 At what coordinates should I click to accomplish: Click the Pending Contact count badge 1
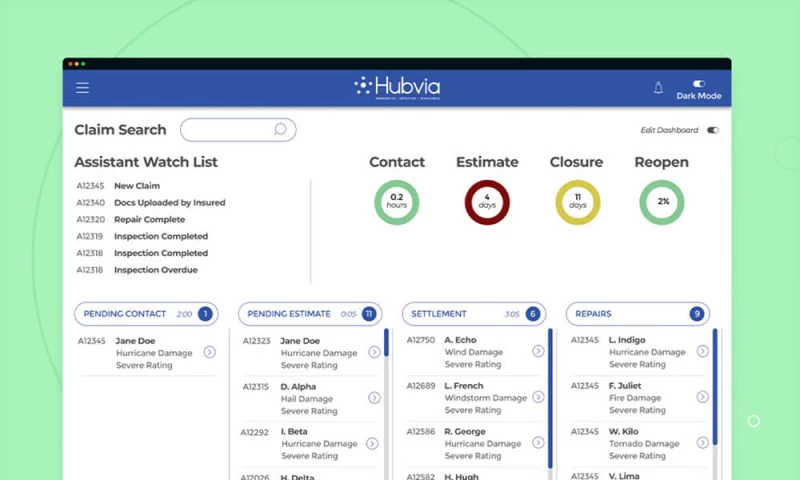(205, 314)
